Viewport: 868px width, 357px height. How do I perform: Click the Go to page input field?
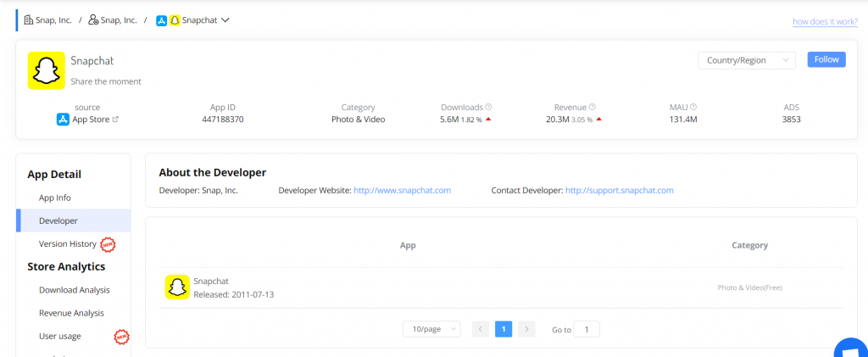(587, 329)
